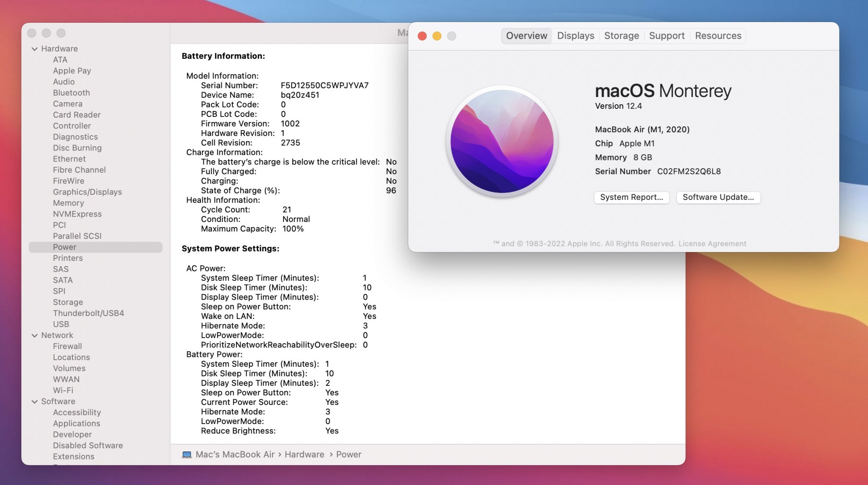Select the Support tab
This screenshot has width=868, height=485.
667,36
